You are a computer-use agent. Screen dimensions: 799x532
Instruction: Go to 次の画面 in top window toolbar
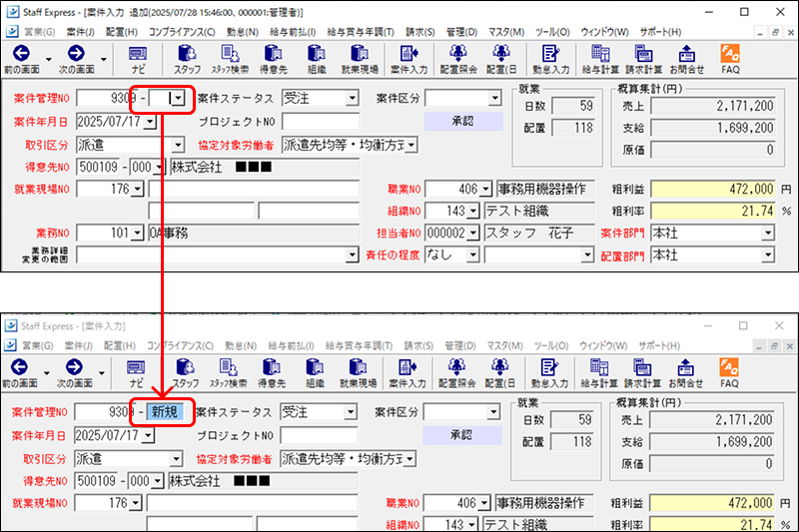(x=76, y=59)
